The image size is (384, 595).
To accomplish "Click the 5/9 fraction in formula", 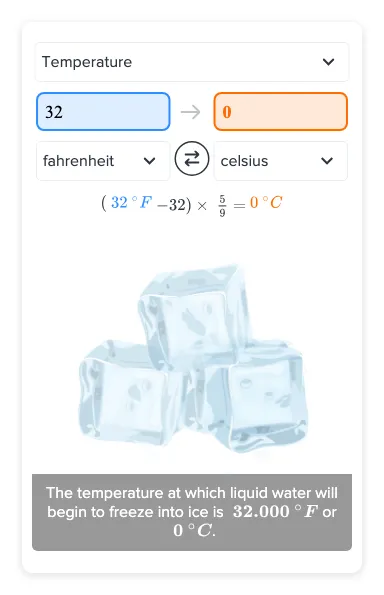I will click(x=222, y=206).
